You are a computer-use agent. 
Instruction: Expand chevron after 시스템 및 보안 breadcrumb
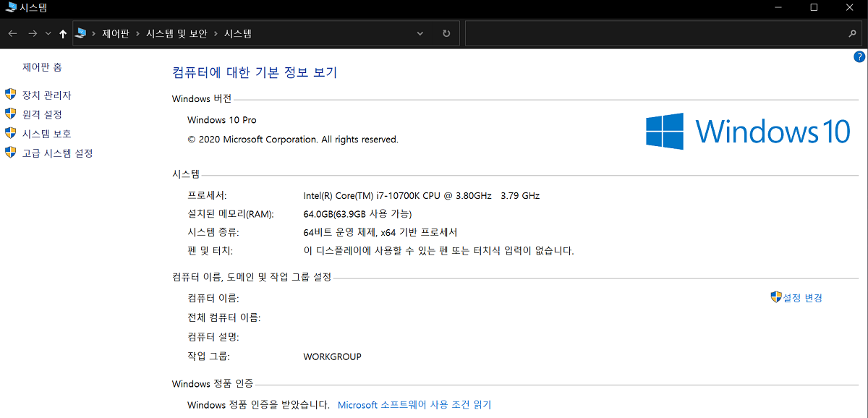[x=216, y=33]
